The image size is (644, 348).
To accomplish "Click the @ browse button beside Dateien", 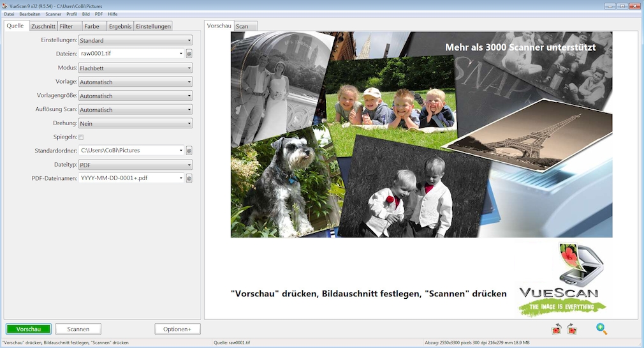I will click(189, 54).
